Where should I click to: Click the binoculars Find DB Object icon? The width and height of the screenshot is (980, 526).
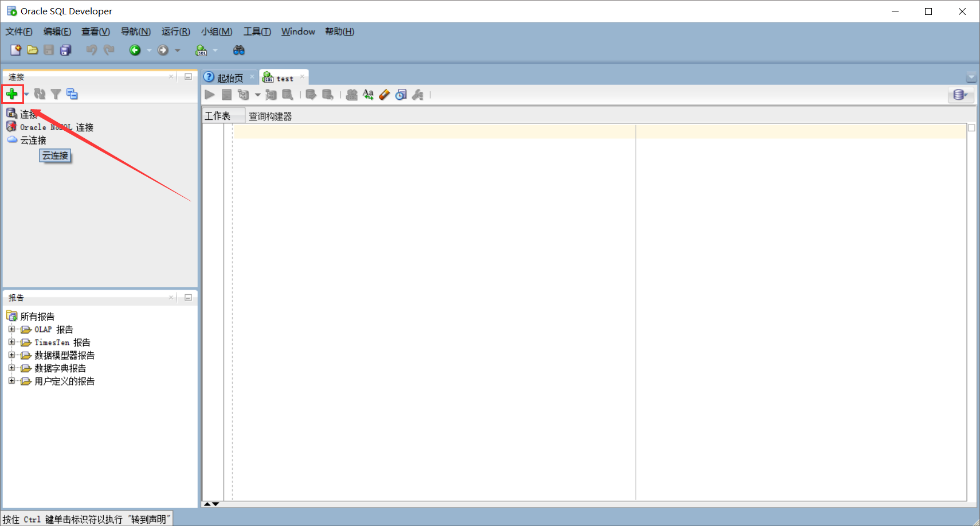click(239, 50)
